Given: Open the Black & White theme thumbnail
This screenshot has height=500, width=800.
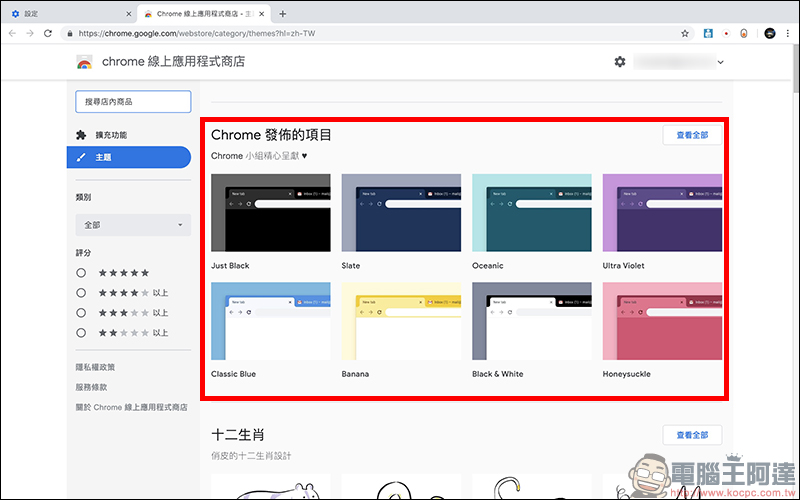Looking at the screenshot, I should coord(532,321).
